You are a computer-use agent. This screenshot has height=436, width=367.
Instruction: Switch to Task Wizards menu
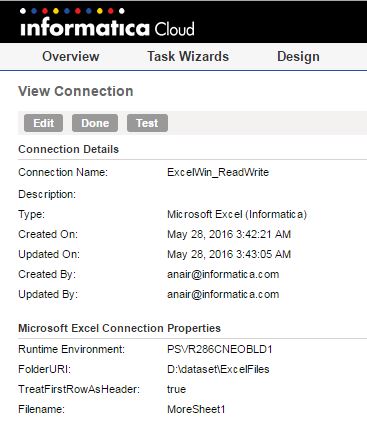(x=188, y=56)
